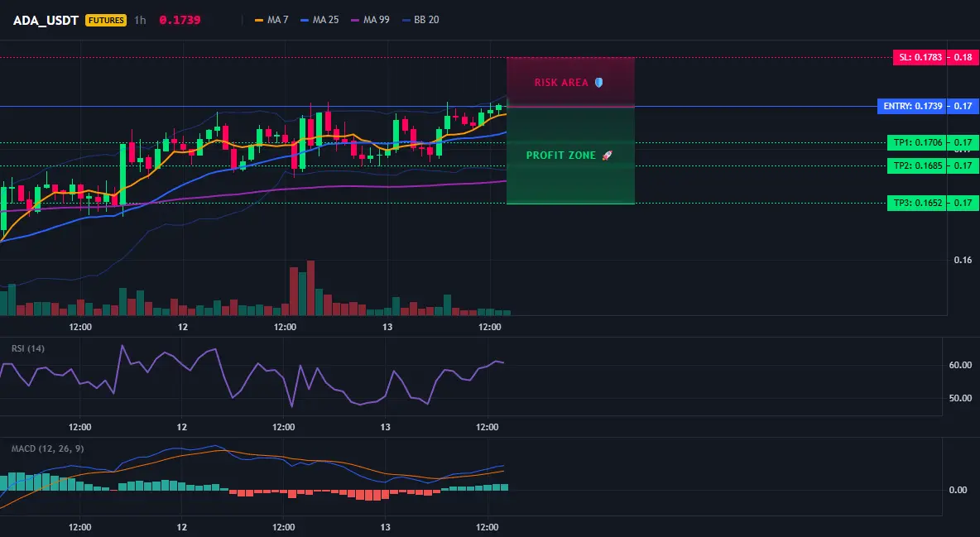
Task: Click the '13' date label under RSI panel
Action: 385,427
